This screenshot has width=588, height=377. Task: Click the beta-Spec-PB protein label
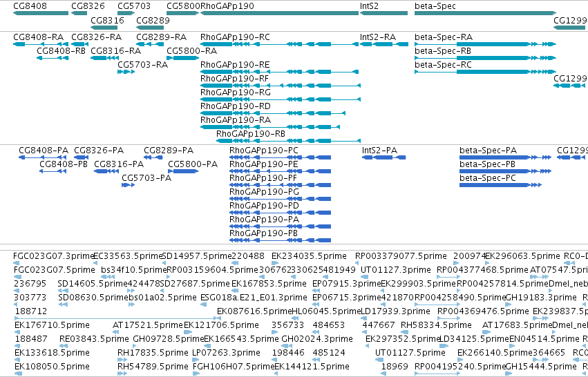click(488, 164)
